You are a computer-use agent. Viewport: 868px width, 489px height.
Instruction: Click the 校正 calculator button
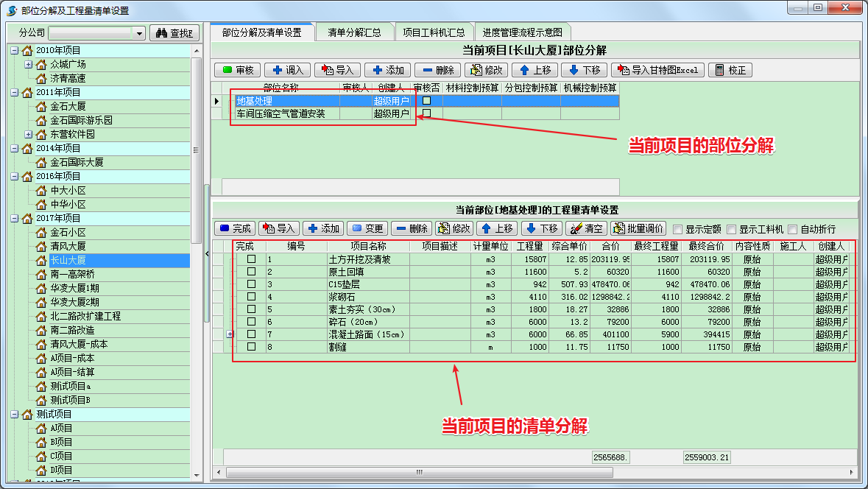(731, 71)
